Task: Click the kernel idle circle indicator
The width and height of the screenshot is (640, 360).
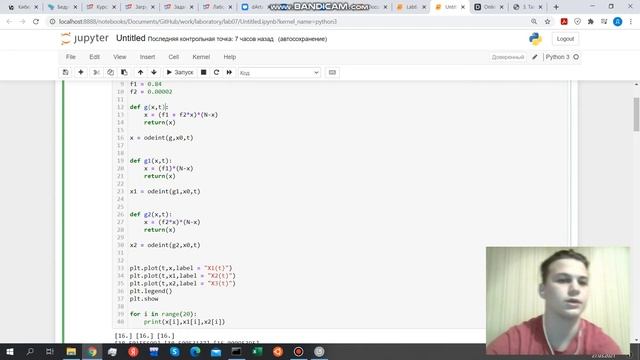Action: (576, 57)
